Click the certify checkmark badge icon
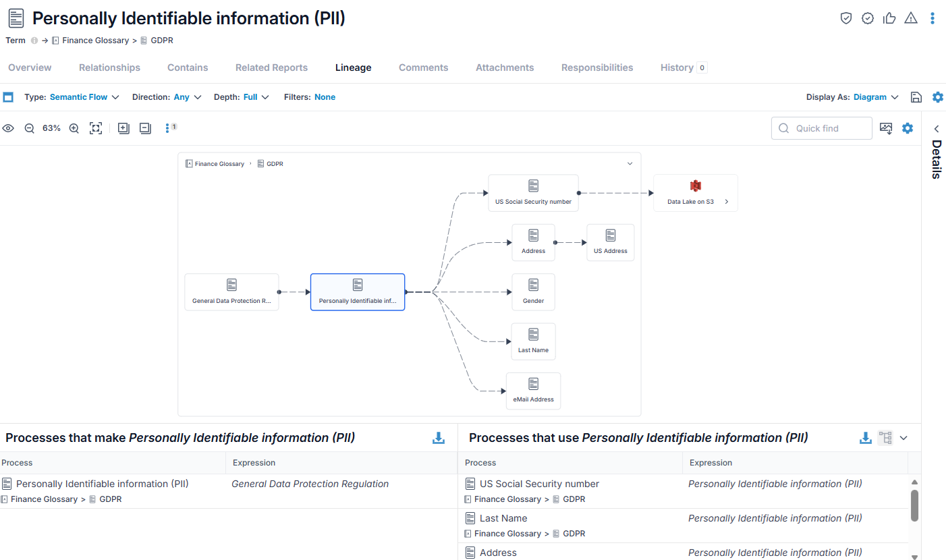The width and height of the screenshot is (946, 560). [x=868, y=18]
